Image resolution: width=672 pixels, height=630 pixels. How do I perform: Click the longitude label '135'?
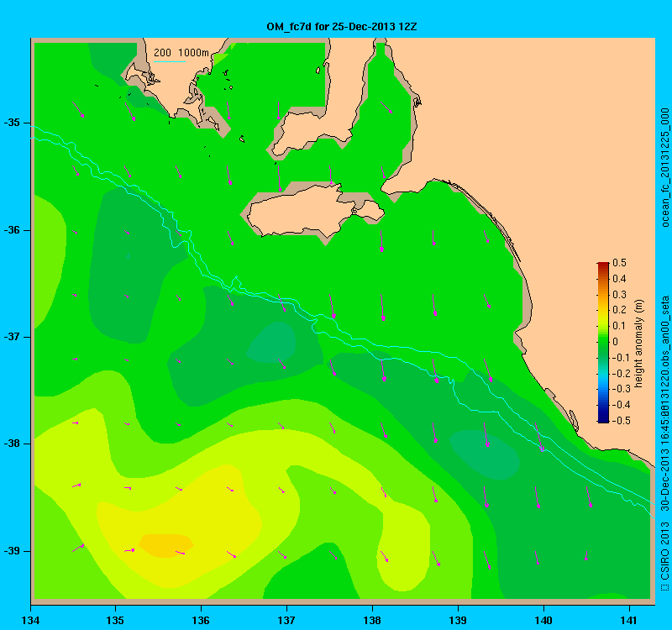(x=115, y=620)
